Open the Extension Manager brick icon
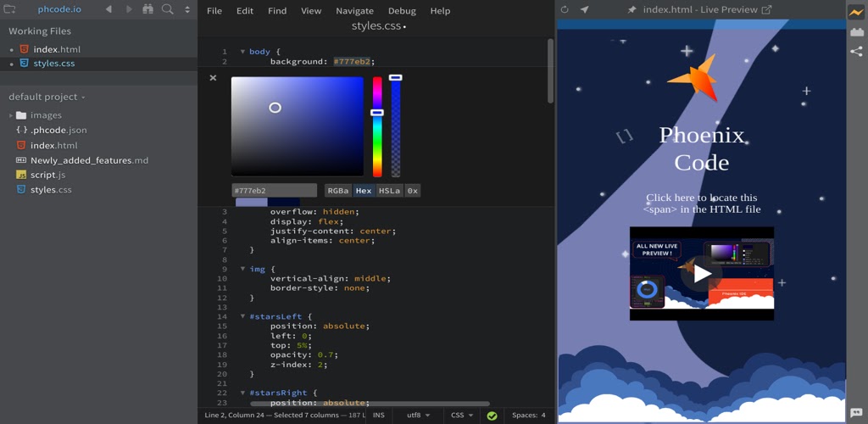 pyautogui.click(x=856, y=31)
